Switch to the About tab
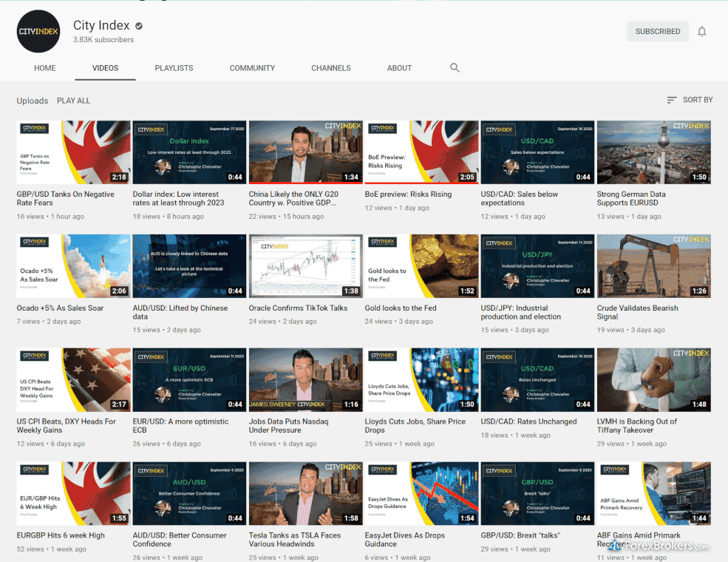The image size is (728, 562). tap(399, 68)
